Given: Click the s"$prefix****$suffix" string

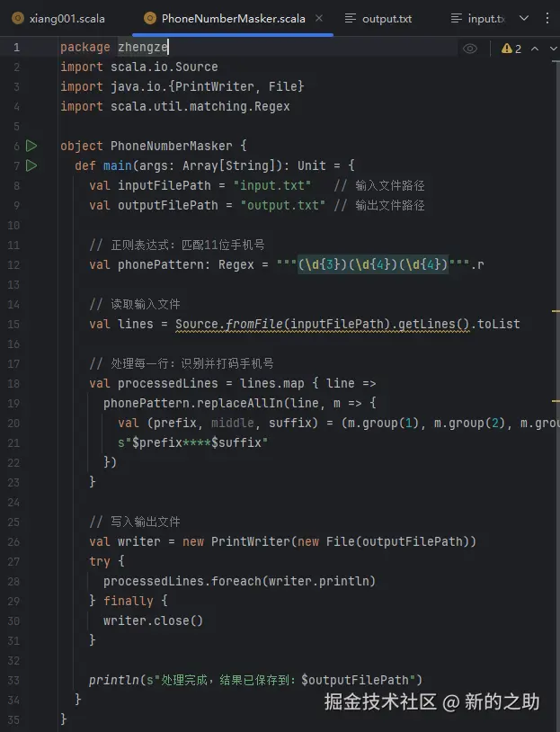Looking at the screenshot, I should (192, 442).
